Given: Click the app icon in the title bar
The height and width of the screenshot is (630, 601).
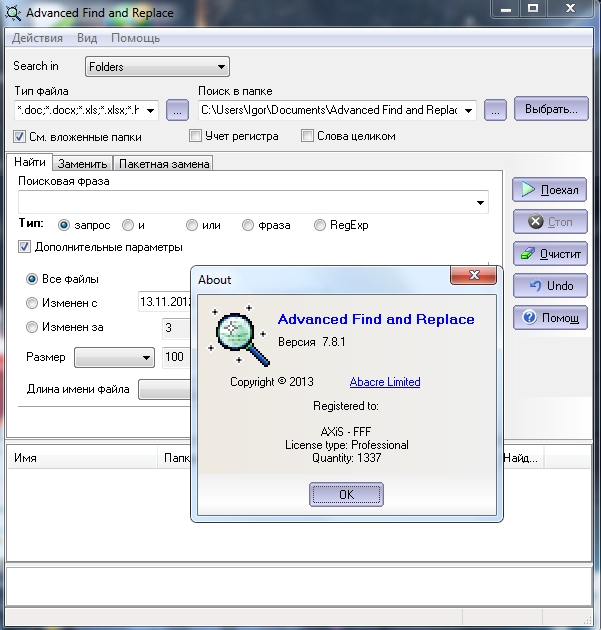Looking at the screenshot, I should pyautogui.click(x=13, y=13).
